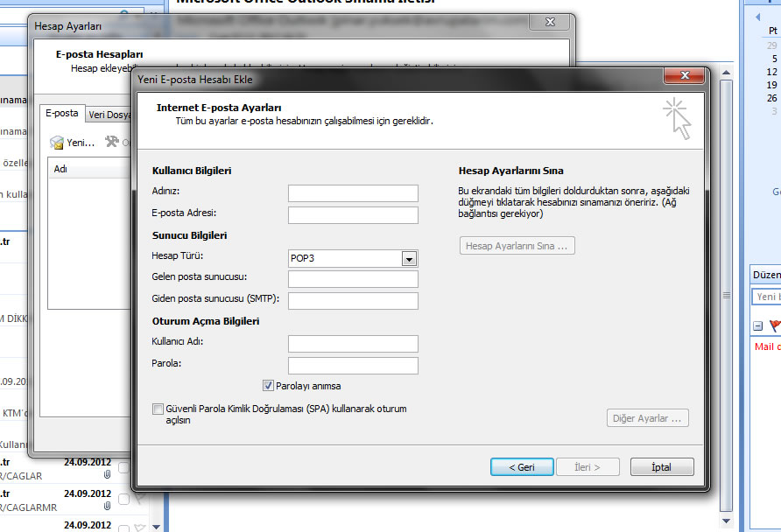Screen dimensions: 781x532
Task: Click the Yeni new account envelope icon
Action: point(57,142)
